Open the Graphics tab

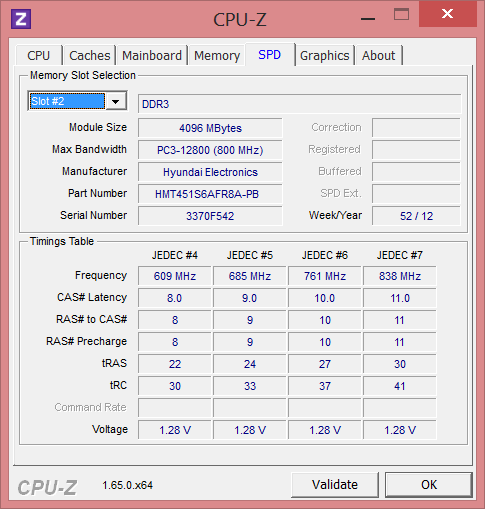tap(324, 55)
